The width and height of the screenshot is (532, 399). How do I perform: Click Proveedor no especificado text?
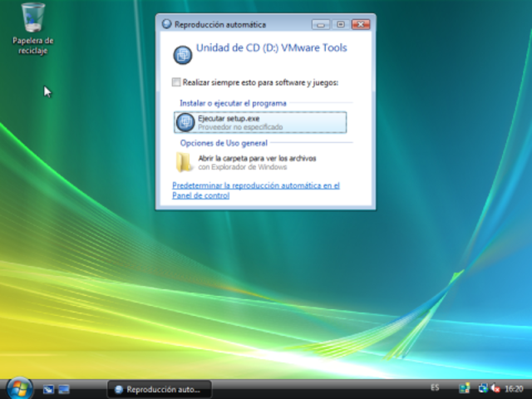240,127
